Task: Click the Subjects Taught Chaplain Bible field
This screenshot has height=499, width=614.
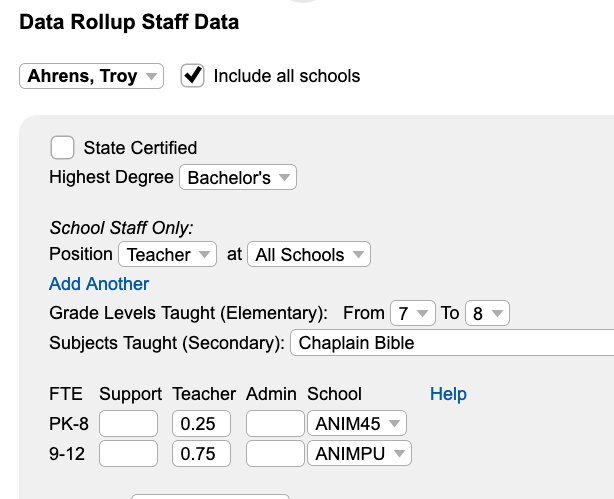Action: click(452, 343)
